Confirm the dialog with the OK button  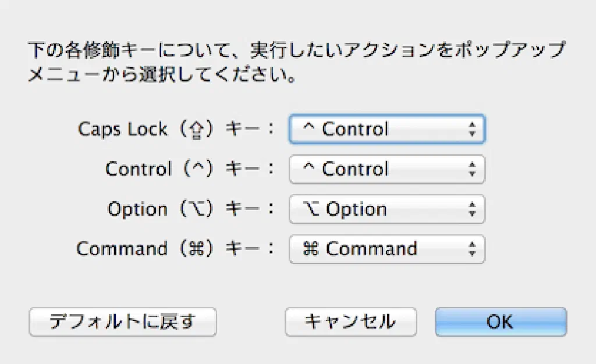(x=501, y=321)
